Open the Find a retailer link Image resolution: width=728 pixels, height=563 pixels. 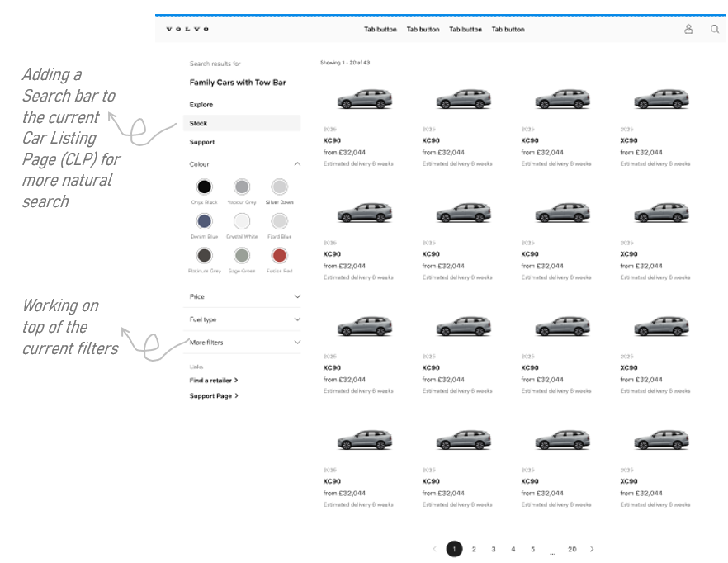pyautogui.click(x=214, y=380)
